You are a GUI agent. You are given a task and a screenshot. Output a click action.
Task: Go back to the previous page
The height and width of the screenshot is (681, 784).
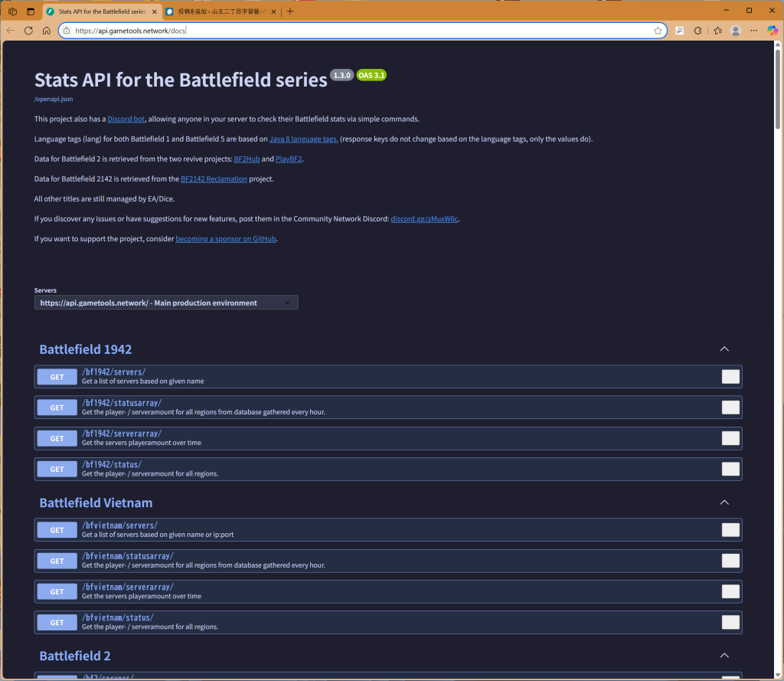point(11,31)
